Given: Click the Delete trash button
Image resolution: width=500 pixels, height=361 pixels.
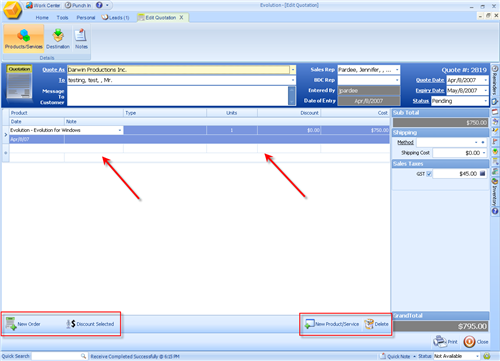Looking at the screenshot, I should [x=377, y=324].
